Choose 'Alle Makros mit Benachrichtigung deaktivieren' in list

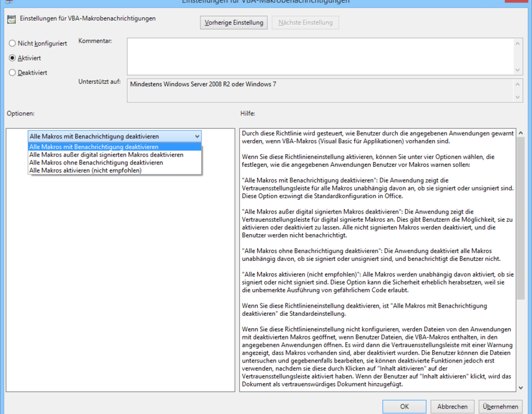(115, 147)
